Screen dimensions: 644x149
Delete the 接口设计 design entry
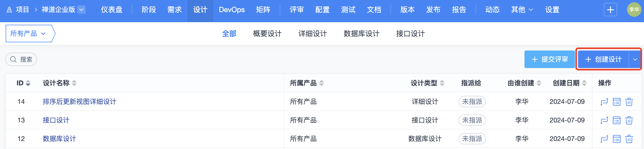(629, 120)
